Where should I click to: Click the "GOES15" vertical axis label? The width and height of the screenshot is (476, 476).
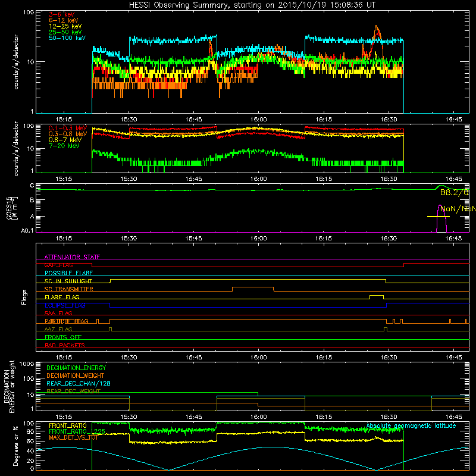tap(10, 208)
